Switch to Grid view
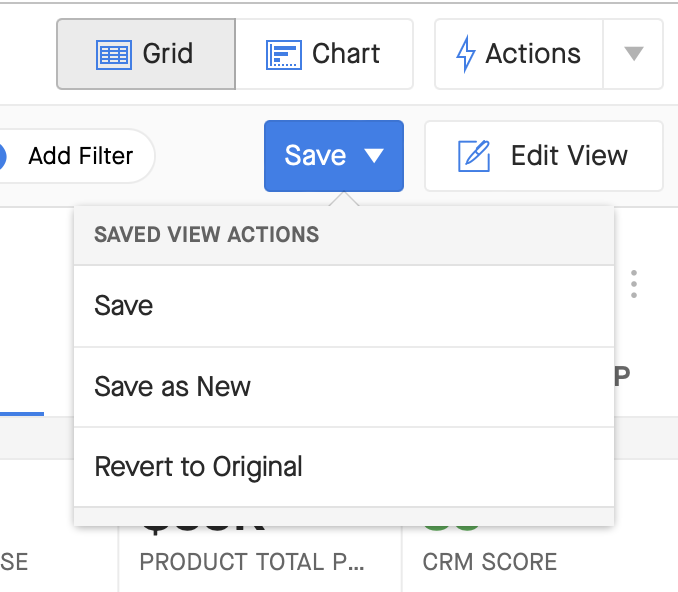Screen dimensions: 678x592 coord(146,54)
